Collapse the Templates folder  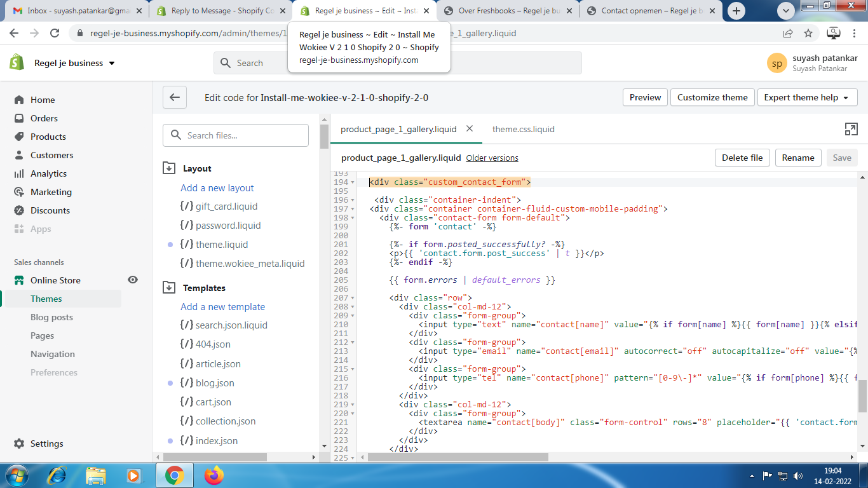point(169,288)
